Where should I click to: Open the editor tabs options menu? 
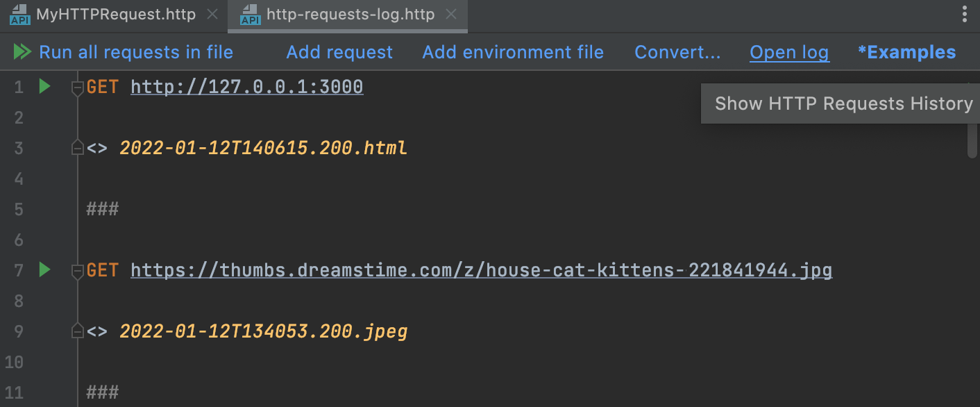click(965, 15)
